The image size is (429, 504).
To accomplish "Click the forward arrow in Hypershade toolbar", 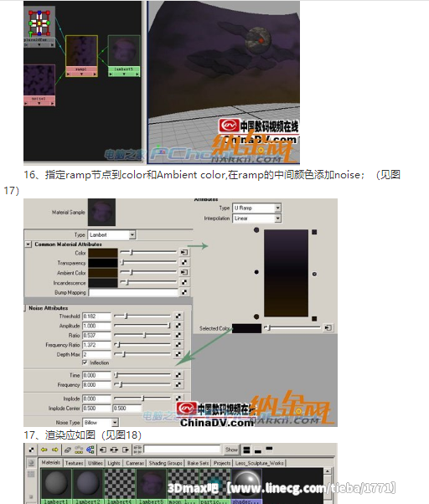I will pyautogui.click(x=55, y=450).
